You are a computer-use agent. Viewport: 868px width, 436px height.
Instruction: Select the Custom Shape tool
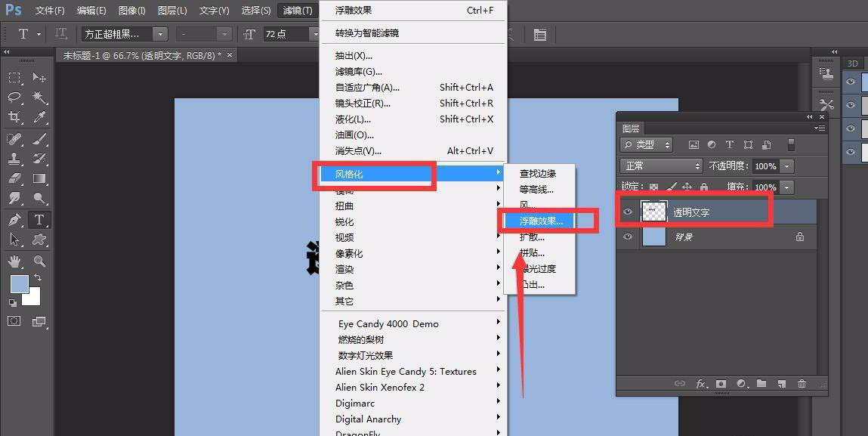(39, 240)
